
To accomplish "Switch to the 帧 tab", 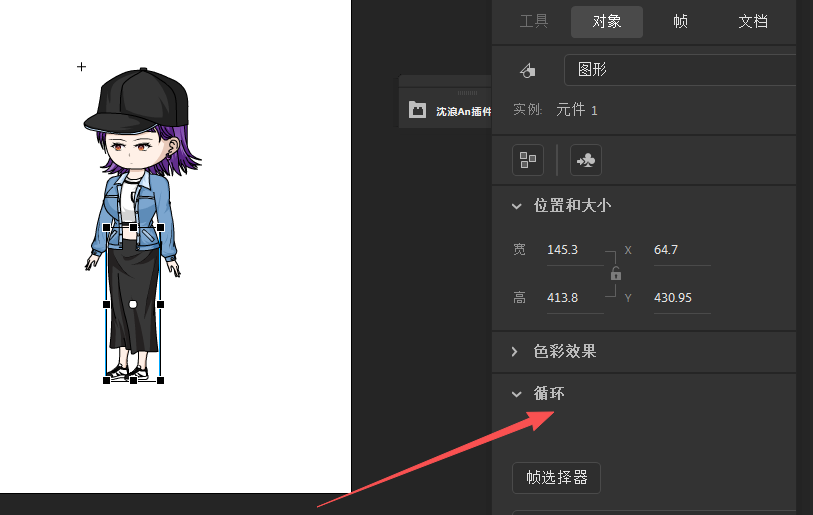I will tap(680, 21).
